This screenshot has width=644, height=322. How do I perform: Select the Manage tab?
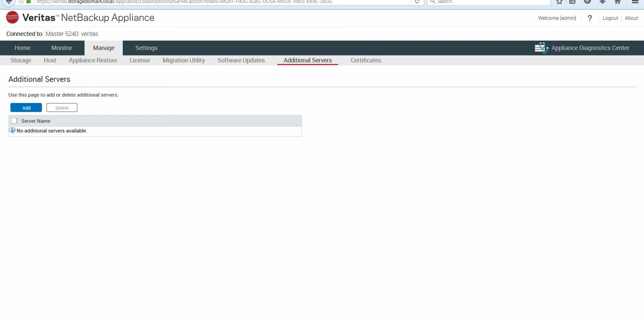[x=104, y=48]
